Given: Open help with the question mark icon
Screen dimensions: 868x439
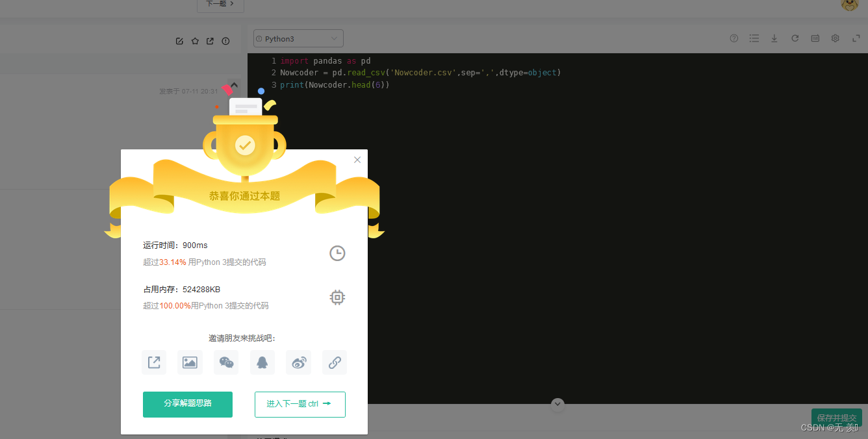Looking at the screenshot, I should pos(734,38).
